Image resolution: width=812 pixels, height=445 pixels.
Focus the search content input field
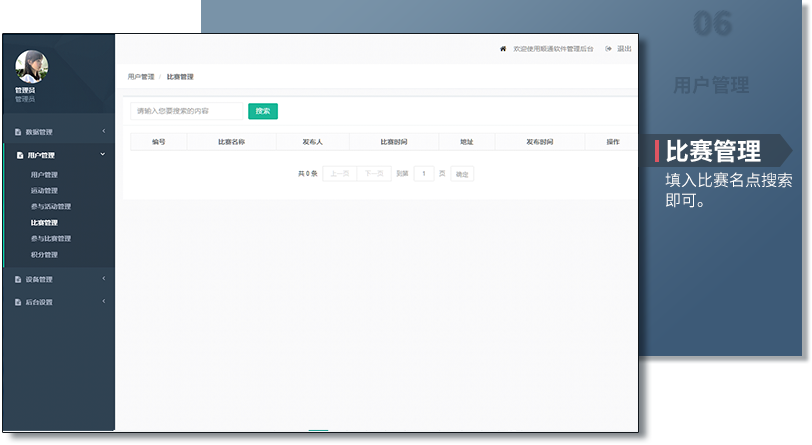coord(187,111)
